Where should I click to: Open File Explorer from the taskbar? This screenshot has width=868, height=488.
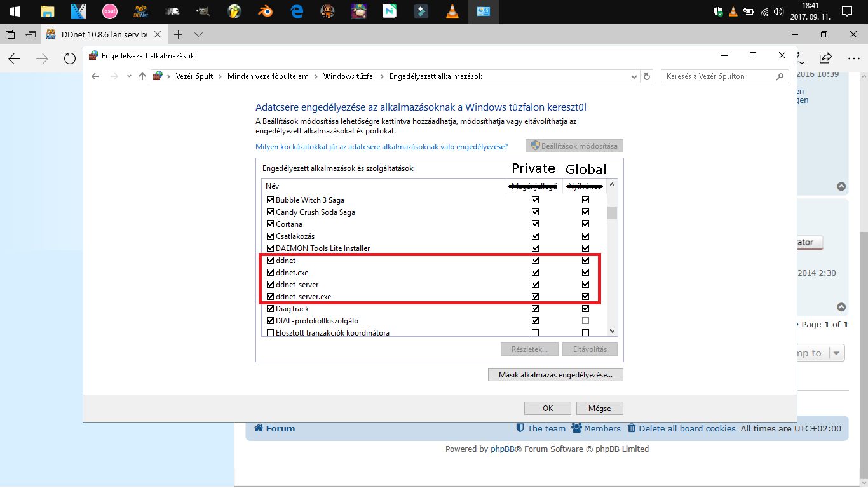48,11
